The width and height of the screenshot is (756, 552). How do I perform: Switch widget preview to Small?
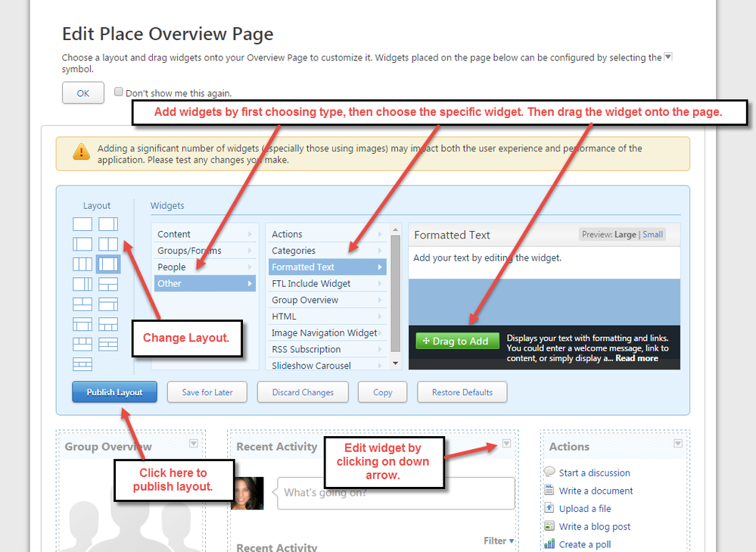(x=652, y=235)
